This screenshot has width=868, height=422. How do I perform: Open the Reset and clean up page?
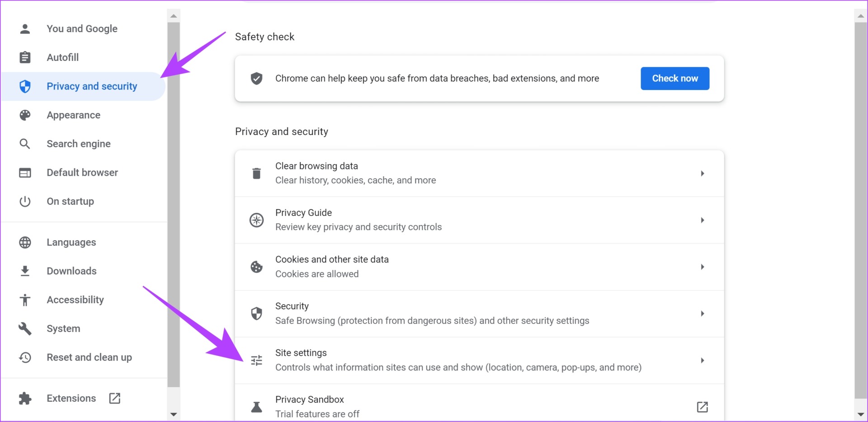pyautogui.click(x=89, y=357)
